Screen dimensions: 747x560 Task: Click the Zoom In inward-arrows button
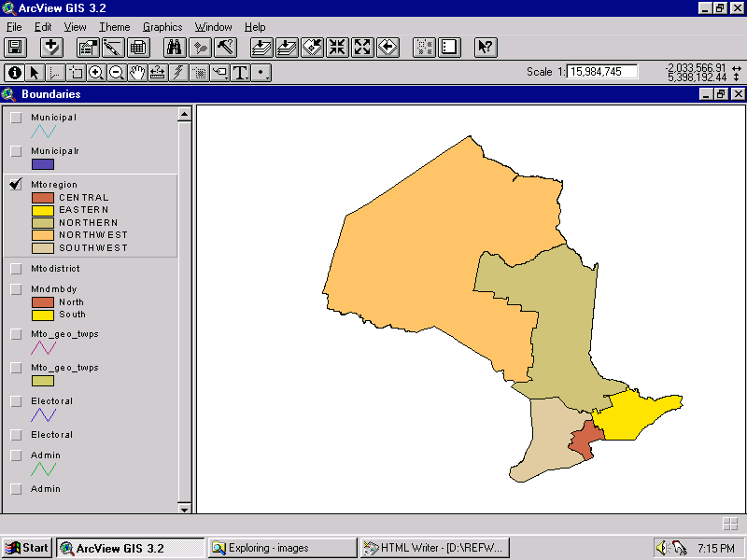coord(337,48)
